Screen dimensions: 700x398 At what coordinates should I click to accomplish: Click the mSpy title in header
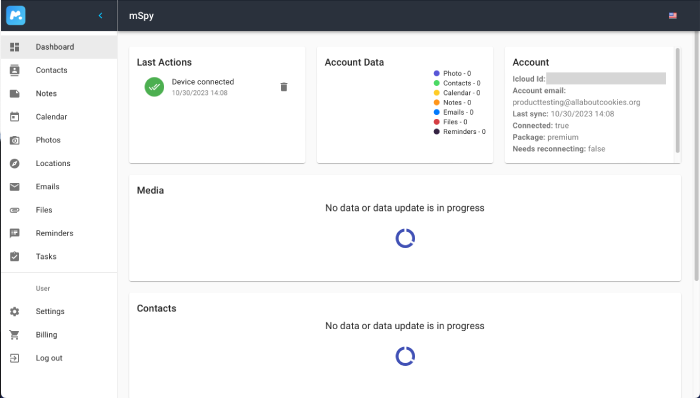click(141, 16)
